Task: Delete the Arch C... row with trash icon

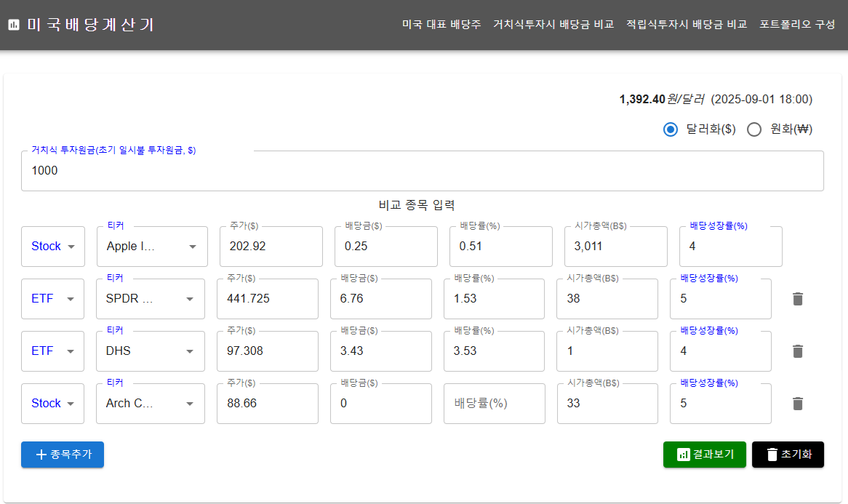Action: (797, 404)
